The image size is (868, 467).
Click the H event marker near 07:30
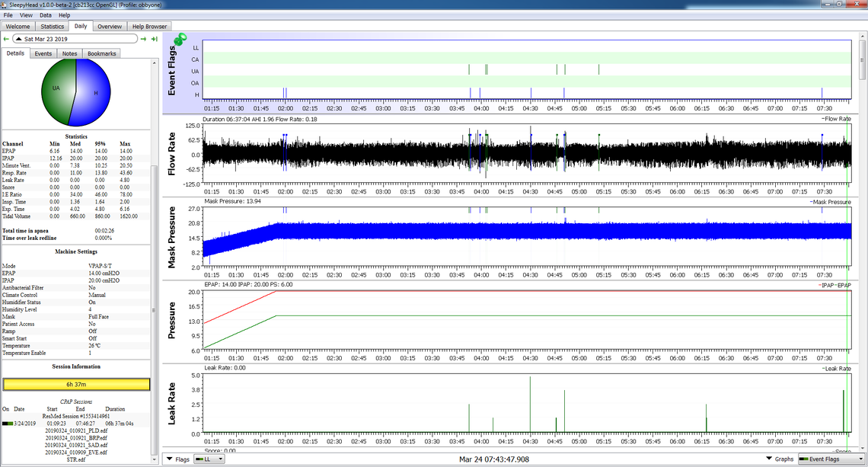[x=822, y=93]
